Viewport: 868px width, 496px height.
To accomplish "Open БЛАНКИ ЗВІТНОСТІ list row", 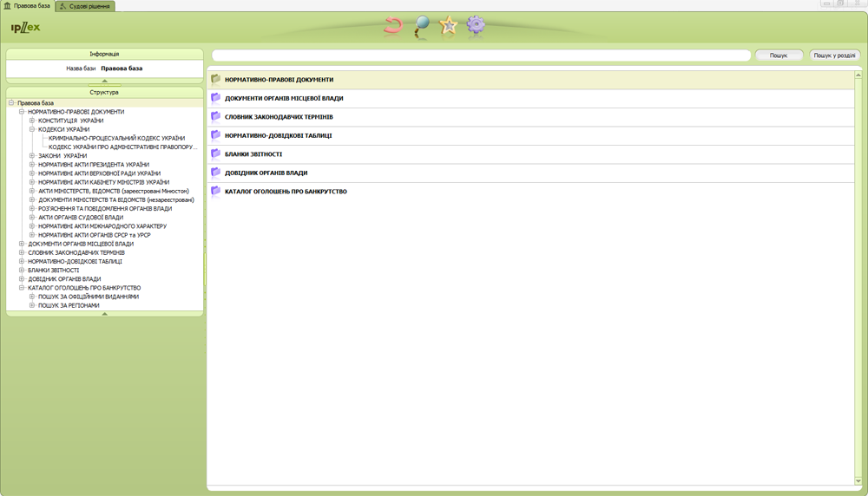I will [531, 154].
